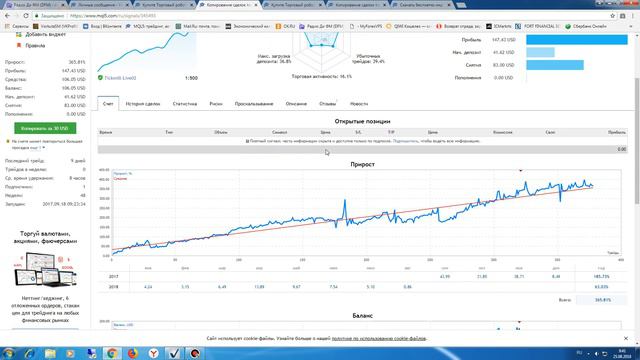Image resolution: width=640 pixels, height=360 pixels.
Task: Open the Описание tab
Action: tap(296, 104)
